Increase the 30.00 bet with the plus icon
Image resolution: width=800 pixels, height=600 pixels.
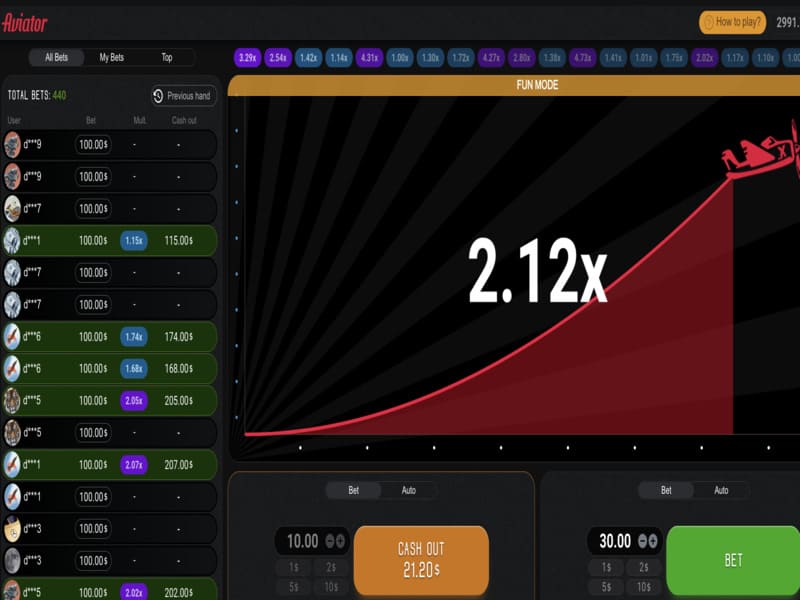tap(653, 541)
